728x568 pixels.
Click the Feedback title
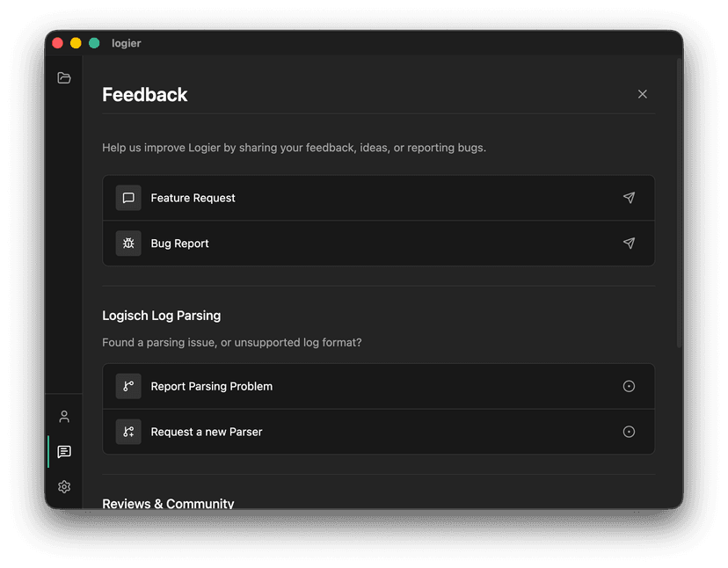(x=145, y=95)
